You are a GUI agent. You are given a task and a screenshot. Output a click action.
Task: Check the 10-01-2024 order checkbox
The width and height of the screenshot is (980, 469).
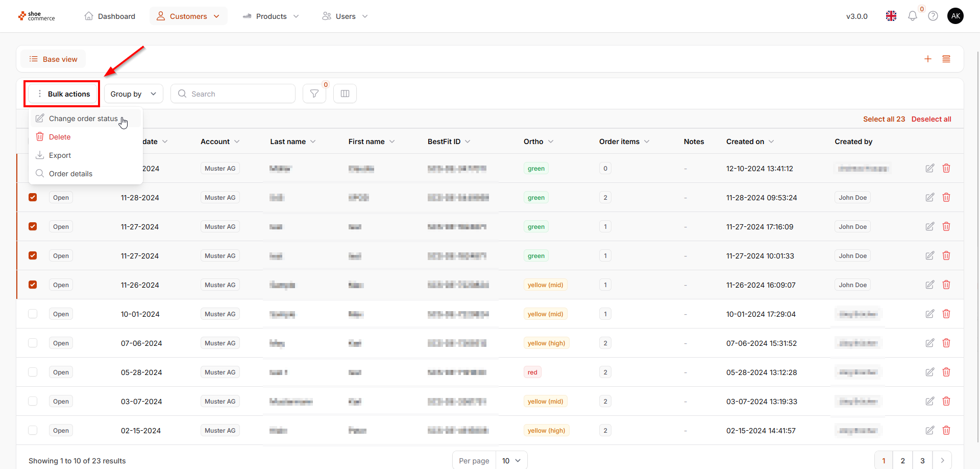pyautogui.click(x=33, y=314)
